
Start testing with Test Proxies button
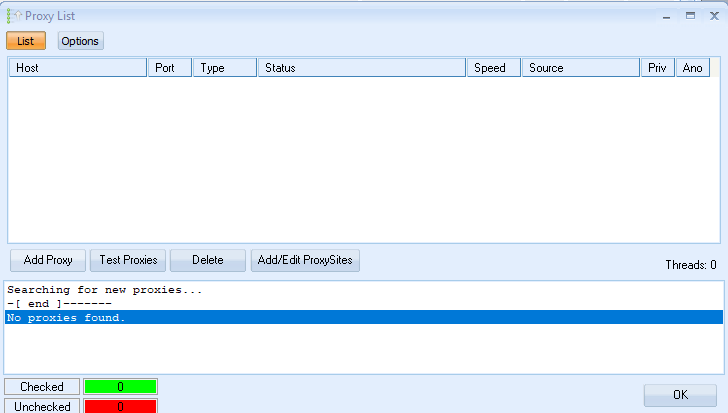[x=128, y=260]
